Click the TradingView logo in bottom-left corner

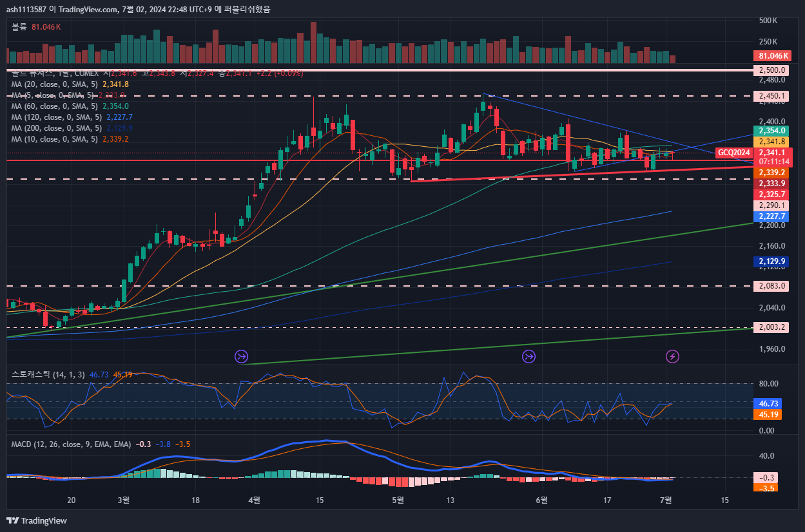click(37, 520)
